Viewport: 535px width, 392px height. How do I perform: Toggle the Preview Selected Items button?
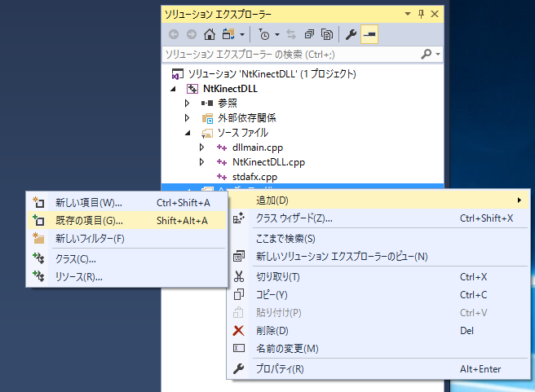[x=369, y=34]
